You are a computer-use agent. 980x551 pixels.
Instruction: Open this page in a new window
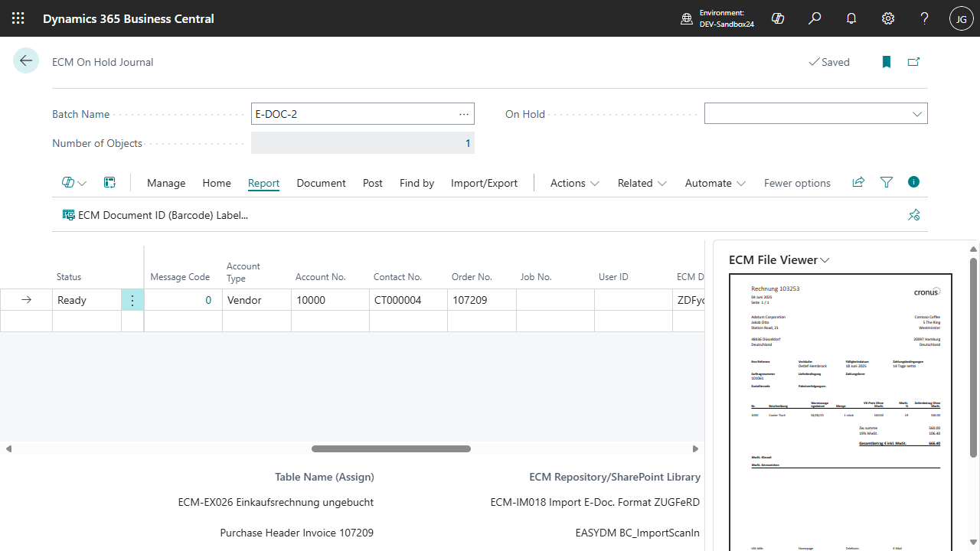(913, 62)
